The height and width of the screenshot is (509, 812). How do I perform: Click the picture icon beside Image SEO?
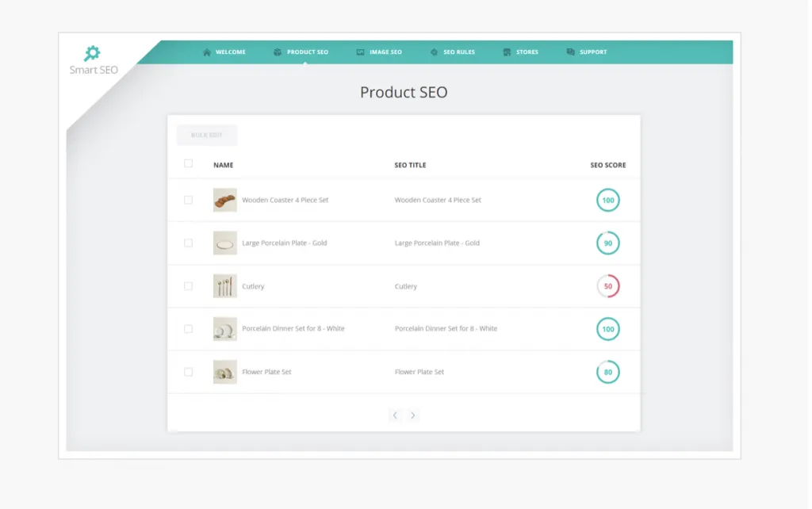(x=361, y=52)
